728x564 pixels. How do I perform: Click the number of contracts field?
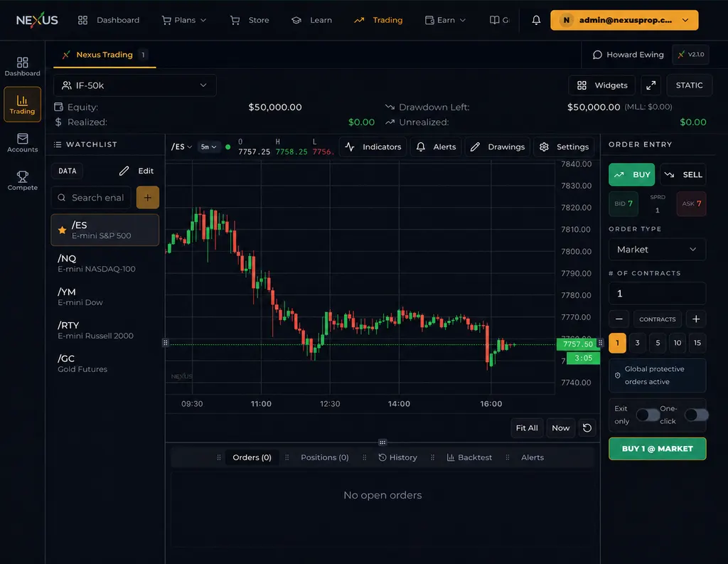pyautogui.click(x=658, y=294)
